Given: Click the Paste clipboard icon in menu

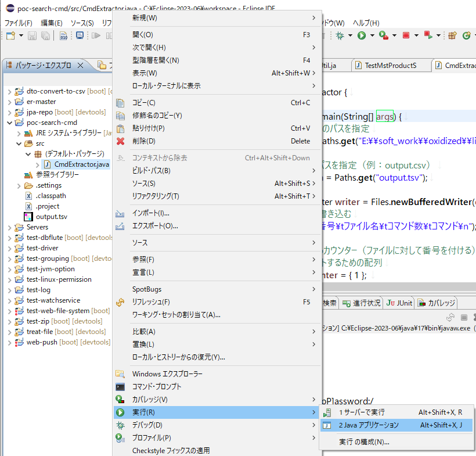Looking at the screenshot, I should pos(120,128).
